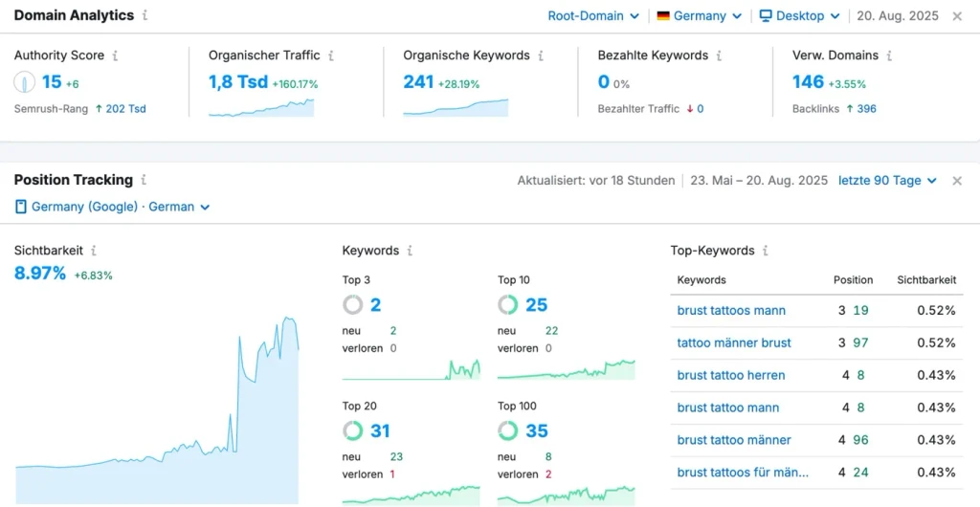
Task: Open the Root-Domain dropdown
Action: click(593, 16)
